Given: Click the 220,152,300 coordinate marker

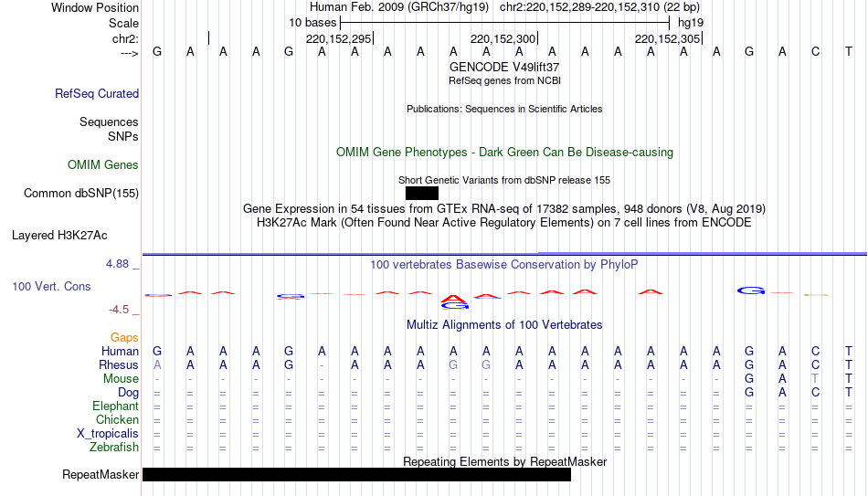Looking at the screenshot, I should click(x=503, y=38).
